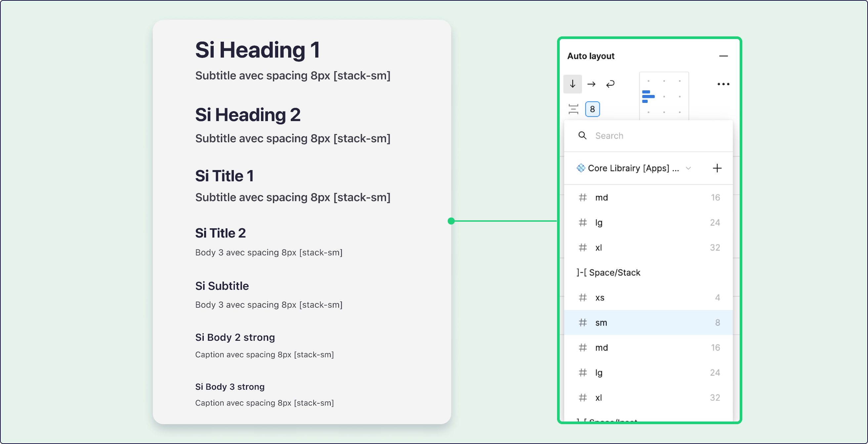Select the horizontal arrow layout direction icon
Image resolution: width=868 pixels, height=444 pixels.
pyautogui.click(x=591, y=84)
